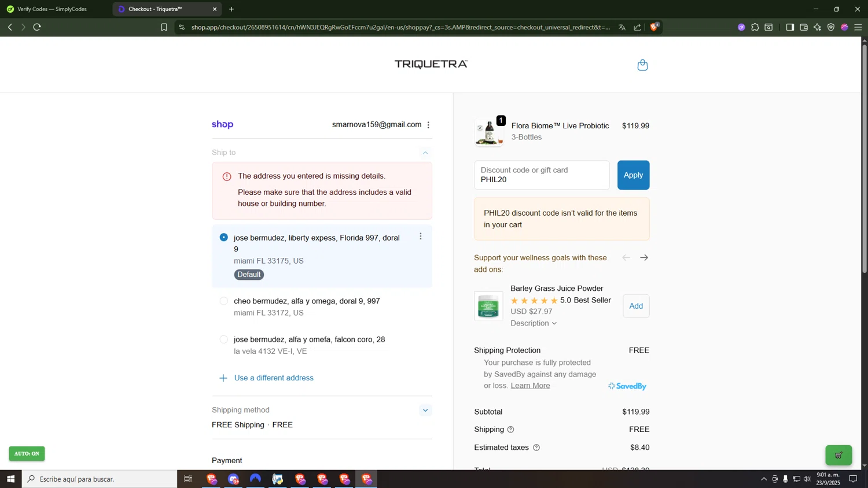Click the translate page icon
Image resolution: width=868 pixels, height=488 pixels.
pos(622,27)
